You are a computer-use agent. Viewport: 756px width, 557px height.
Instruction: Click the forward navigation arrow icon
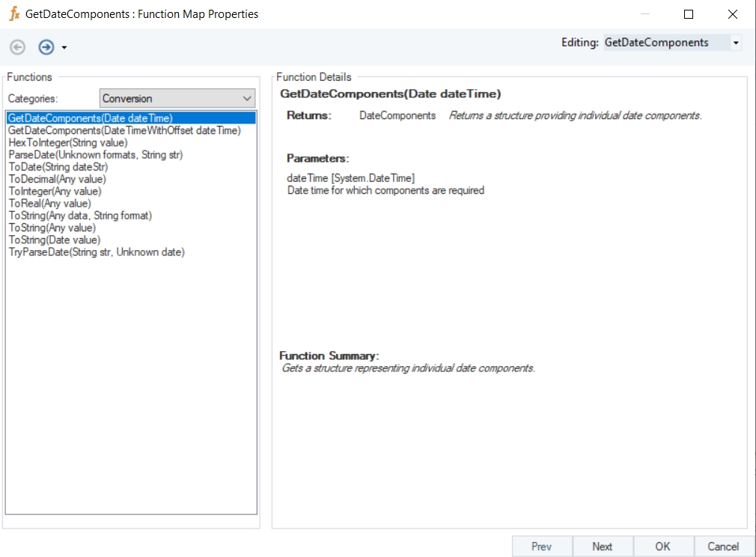tap(46, 47)
